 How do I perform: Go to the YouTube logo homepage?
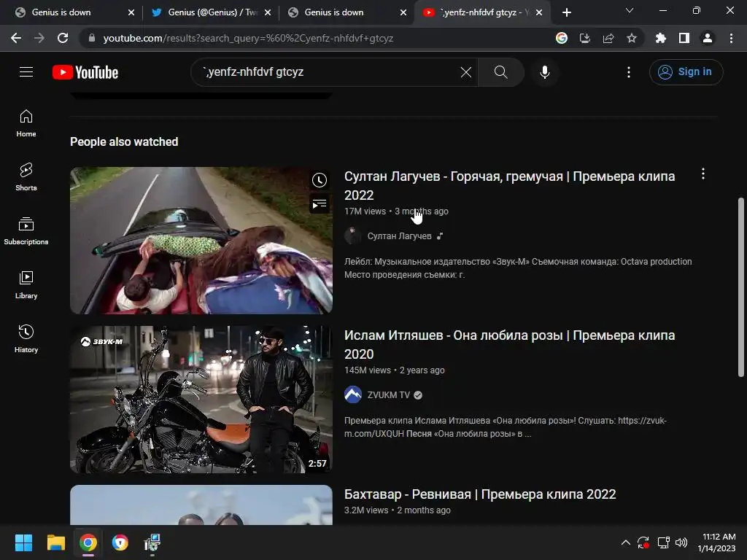tap(85, 72)
